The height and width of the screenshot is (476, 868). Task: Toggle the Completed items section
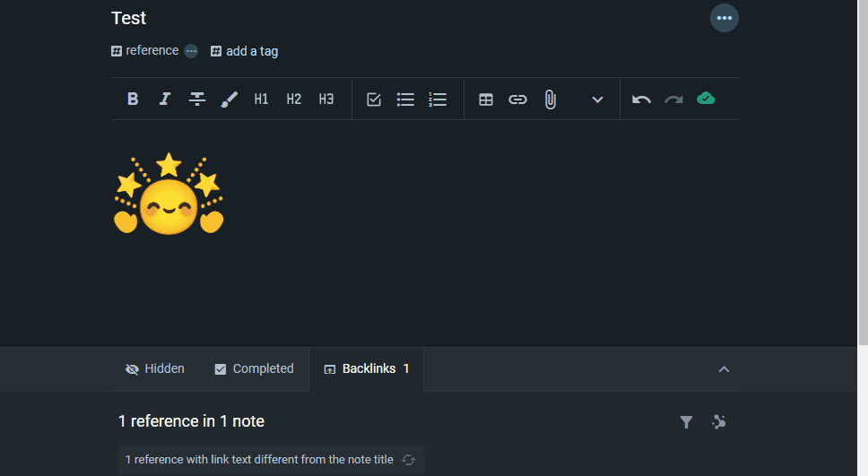(x=254, y=369)
